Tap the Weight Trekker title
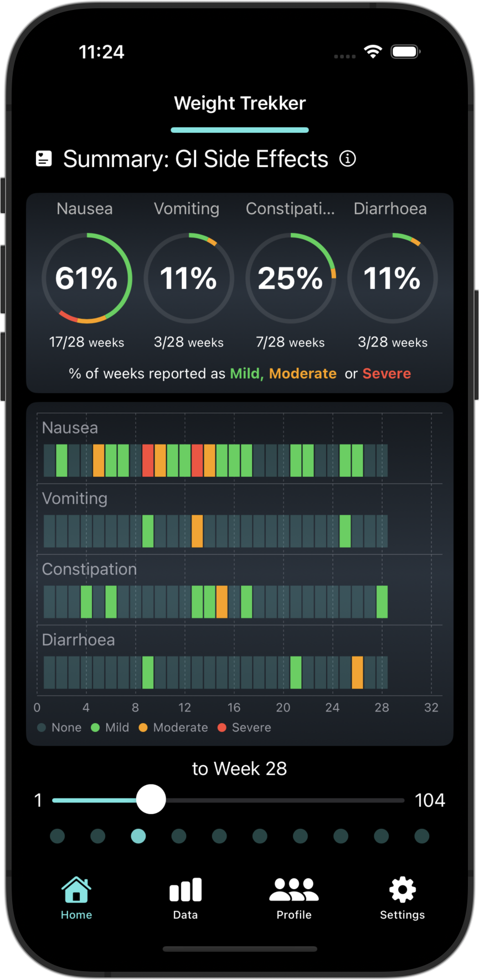Screen dimensions: 479x980 (240, 104)
